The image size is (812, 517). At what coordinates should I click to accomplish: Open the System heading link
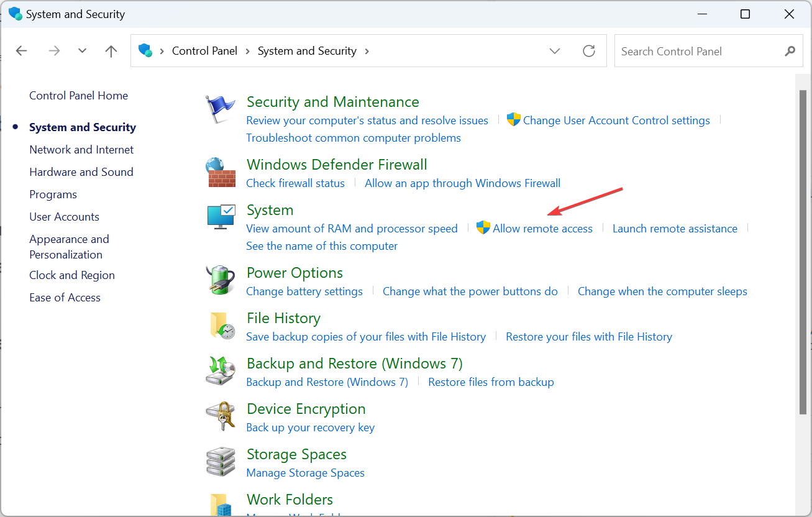click(x=270, y=210)
